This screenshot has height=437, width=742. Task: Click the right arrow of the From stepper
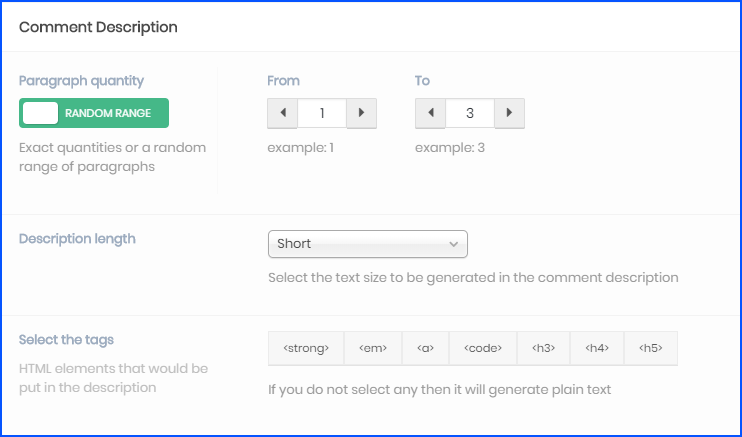pyautogui.click(x=361, y=113)
